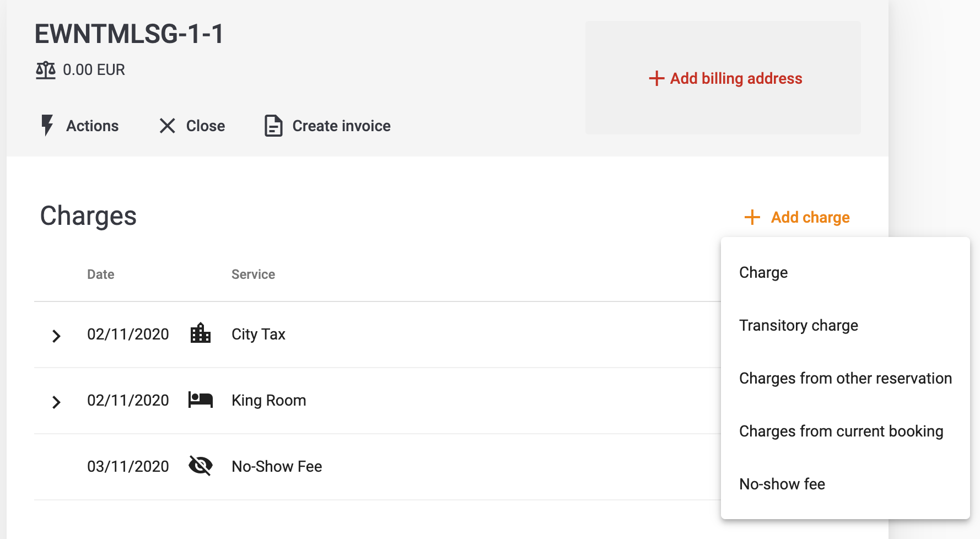Click the Create invoice document icon

273,126
